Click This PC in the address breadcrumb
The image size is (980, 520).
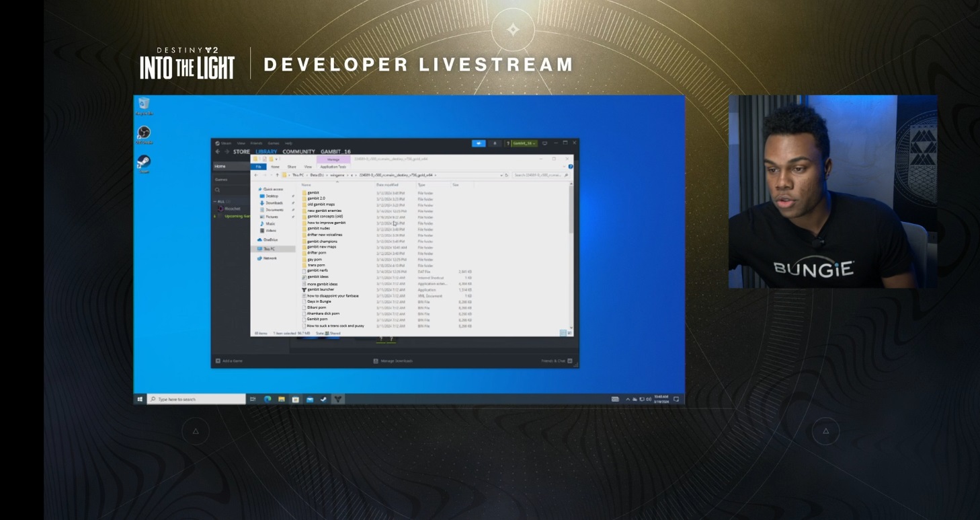coord(298,175)
